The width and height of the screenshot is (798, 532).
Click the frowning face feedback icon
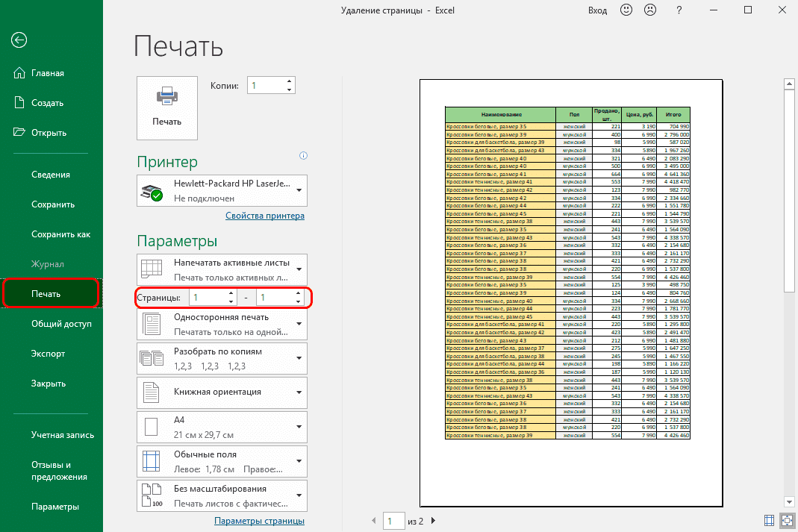pyautogui.click(x=649, y=10)
